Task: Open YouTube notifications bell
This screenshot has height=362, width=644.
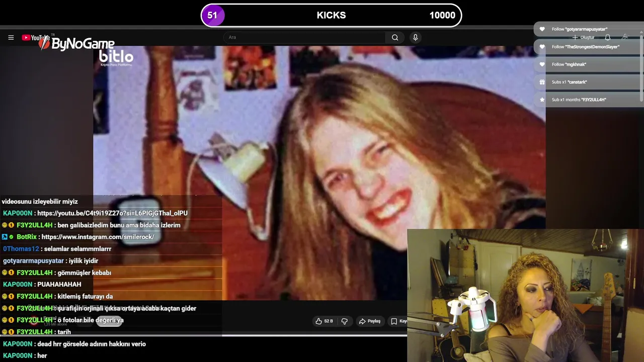Action: pos(608,37)
